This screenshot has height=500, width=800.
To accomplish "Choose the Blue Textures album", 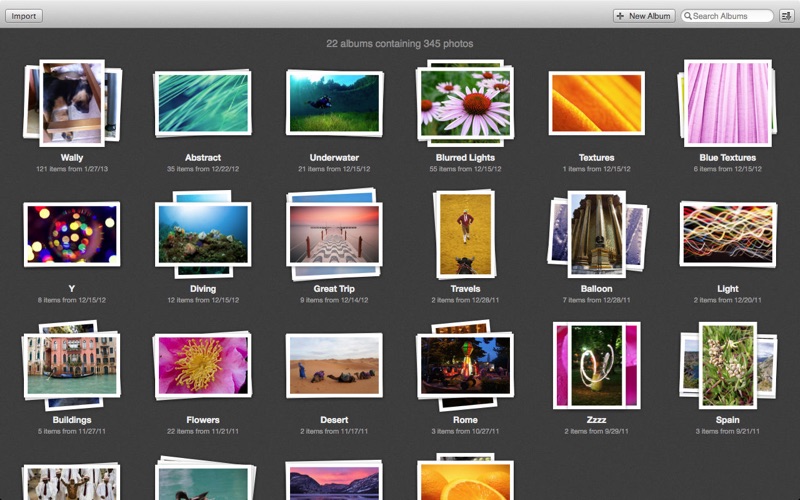I will coord(727,104).
